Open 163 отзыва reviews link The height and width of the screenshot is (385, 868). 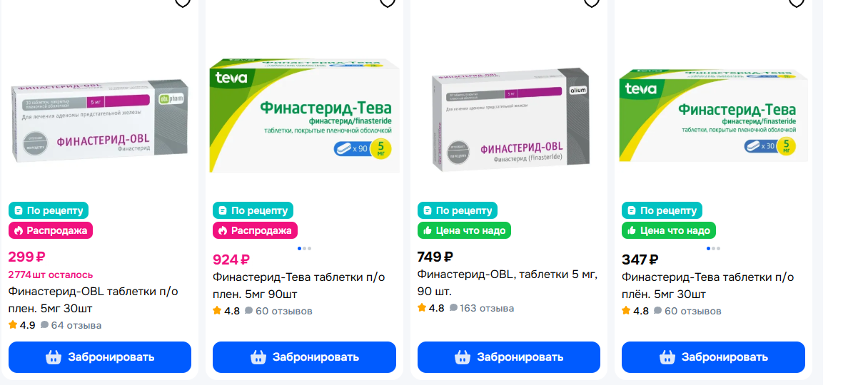click(482, 308)
